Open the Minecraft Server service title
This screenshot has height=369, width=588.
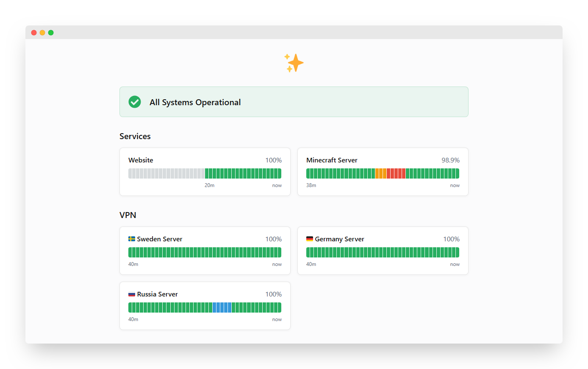click(332, 160)
